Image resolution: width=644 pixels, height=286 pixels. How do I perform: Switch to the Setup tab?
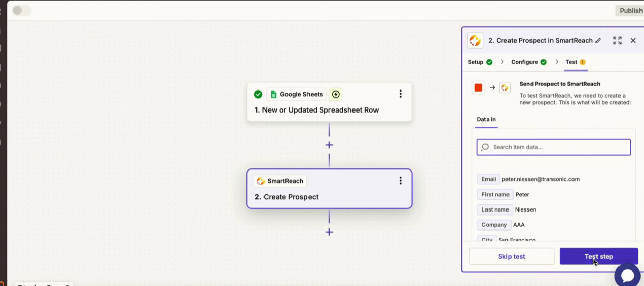pos(476,62)
